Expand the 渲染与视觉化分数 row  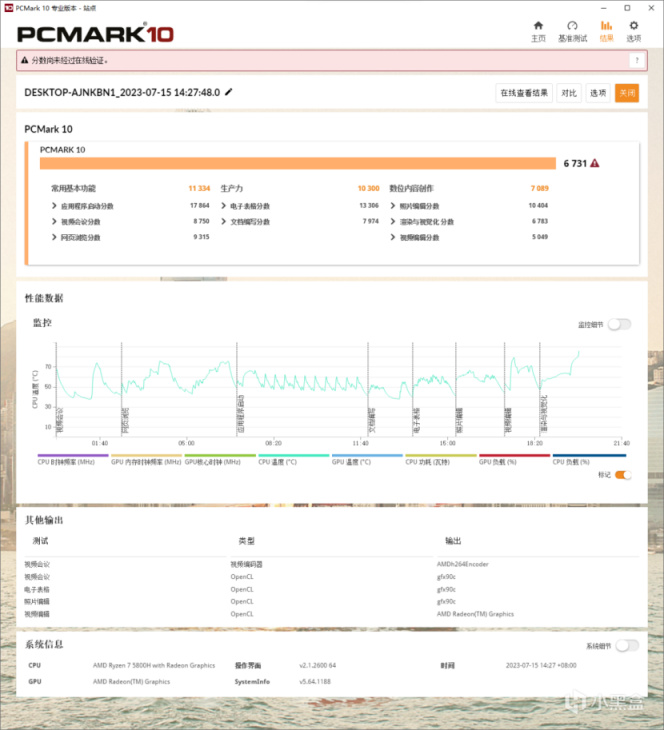point(393,222)
